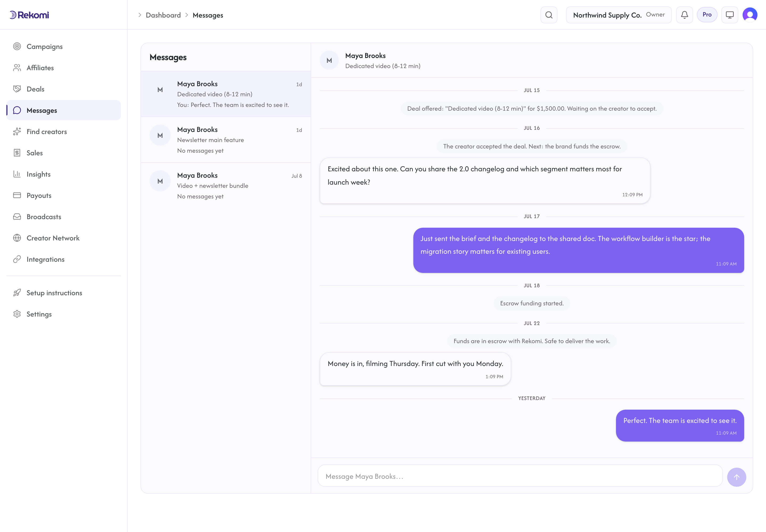The width and height of the screenshot is (766, 532).
Task: Open the search icon in header
Action: click(549, 15)
